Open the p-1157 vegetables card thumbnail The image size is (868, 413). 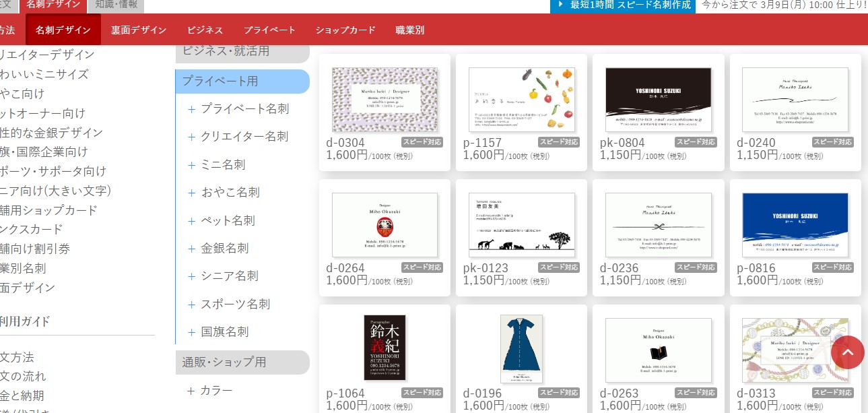[522, 100]
